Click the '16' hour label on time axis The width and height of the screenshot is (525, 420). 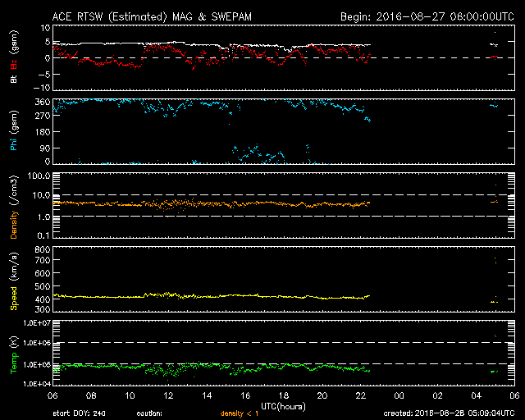(x=245, y=396)
